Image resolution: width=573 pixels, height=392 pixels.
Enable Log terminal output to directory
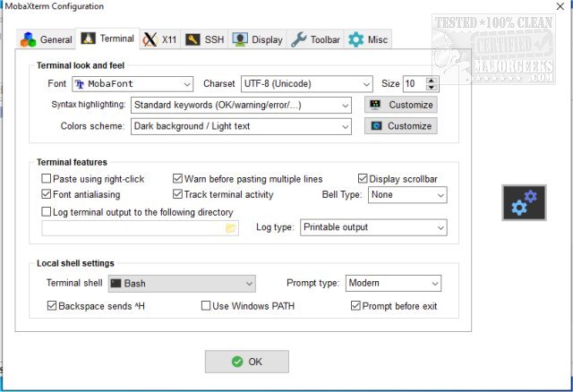[46, 212]
